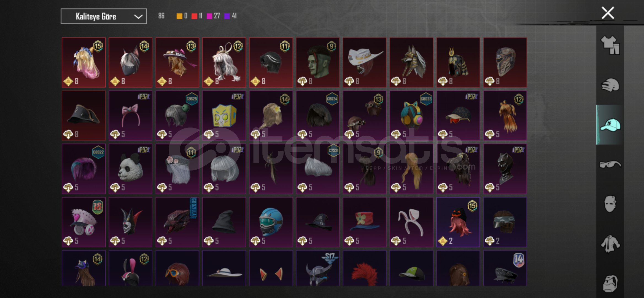Pick the pumpkin beanie level 15 item

[458, 222]
